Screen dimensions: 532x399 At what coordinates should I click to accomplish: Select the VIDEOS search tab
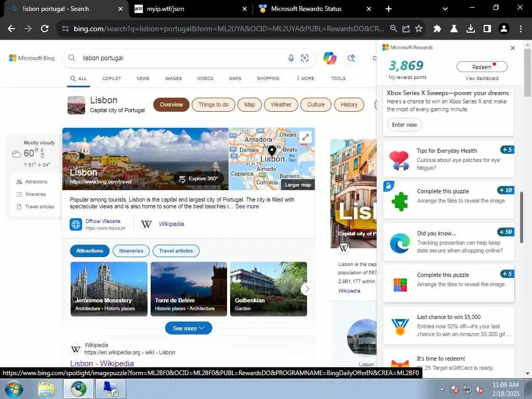pyautogui.click(x=205, y=78)
